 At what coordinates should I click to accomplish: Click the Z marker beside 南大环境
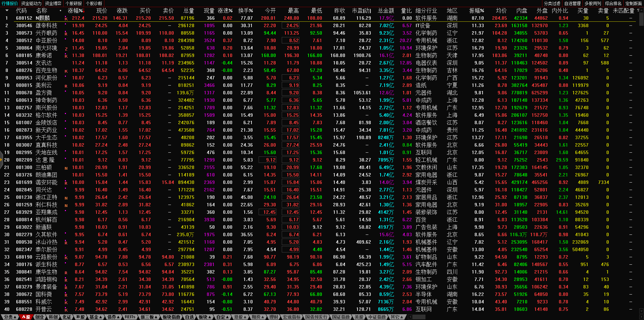coord(66,49)
